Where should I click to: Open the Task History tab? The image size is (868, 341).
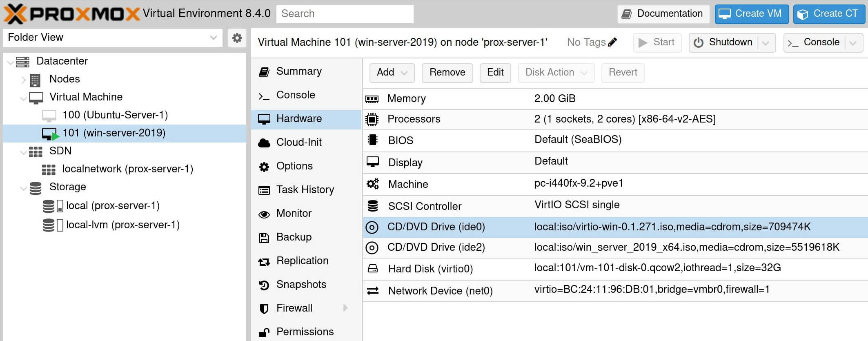tap(306, 190)
